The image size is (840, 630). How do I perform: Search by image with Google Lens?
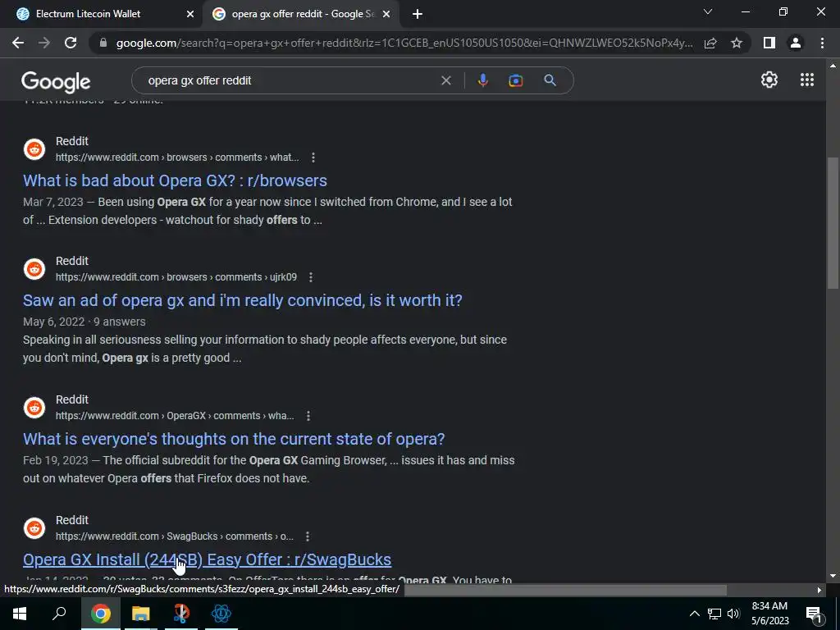[515, 80]
